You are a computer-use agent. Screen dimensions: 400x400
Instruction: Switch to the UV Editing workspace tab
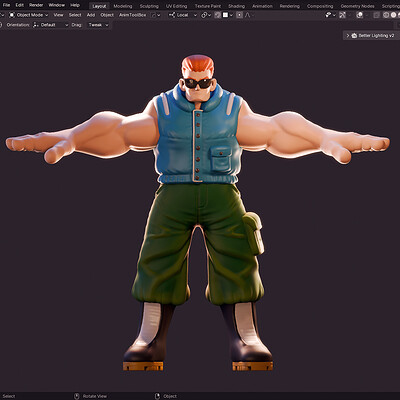click(177, 6)
